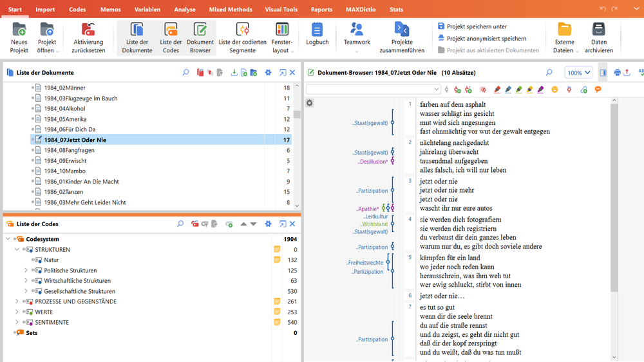Click the ..Desillusion coding label
This screenshot has width=644, height=362.
point(373,162)
